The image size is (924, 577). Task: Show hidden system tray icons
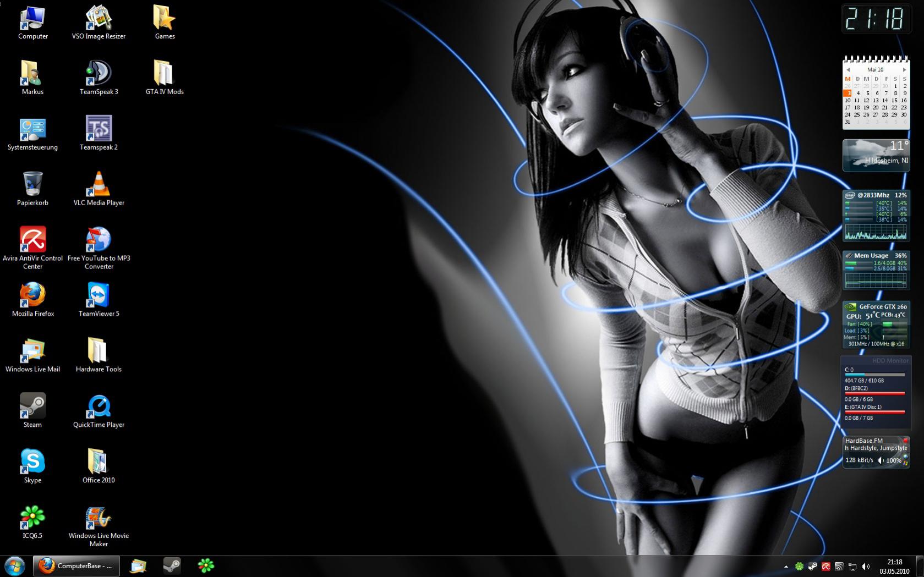[x=786, y=567]
